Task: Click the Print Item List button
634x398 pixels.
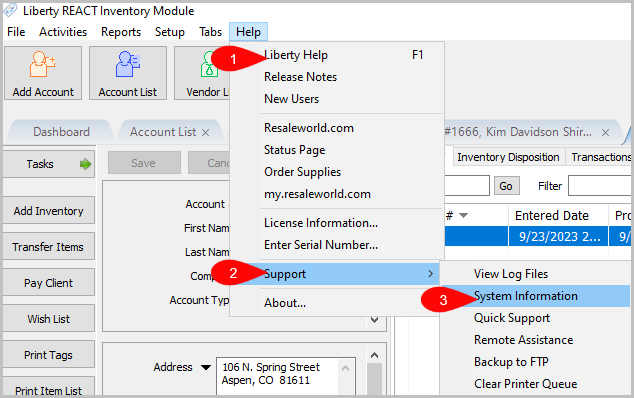Action: (x=49, y=386)
